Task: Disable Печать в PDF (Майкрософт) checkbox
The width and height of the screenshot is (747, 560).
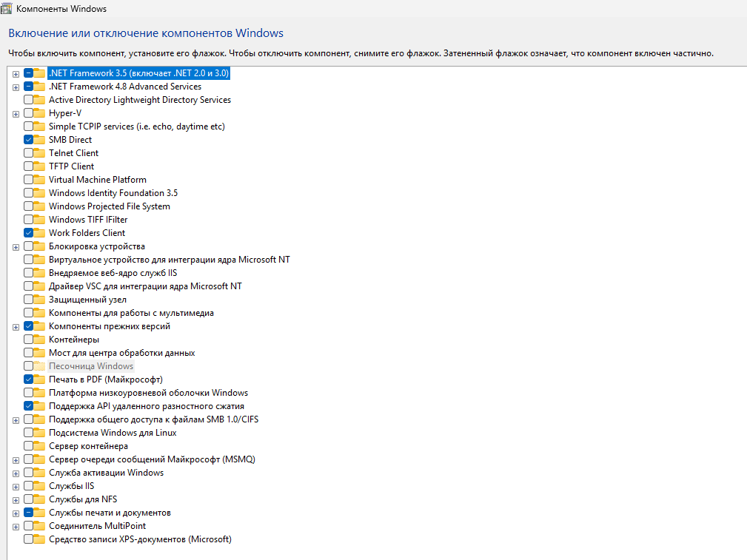Action: point(28,379)
